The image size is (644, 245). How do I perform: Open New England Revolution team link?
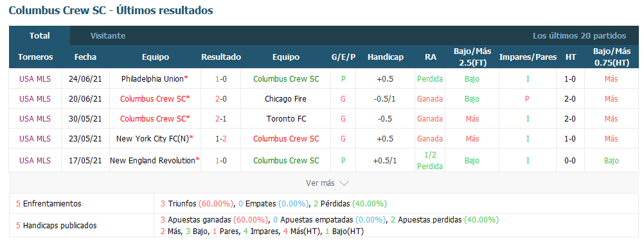click(x=152, y=161)
